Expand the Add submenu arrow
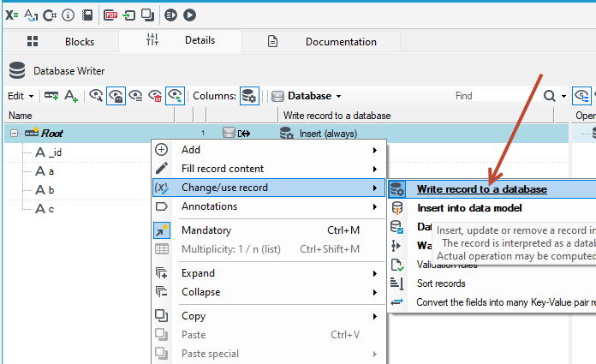This screenshot has width=596, height=364. tap(375, 150)
